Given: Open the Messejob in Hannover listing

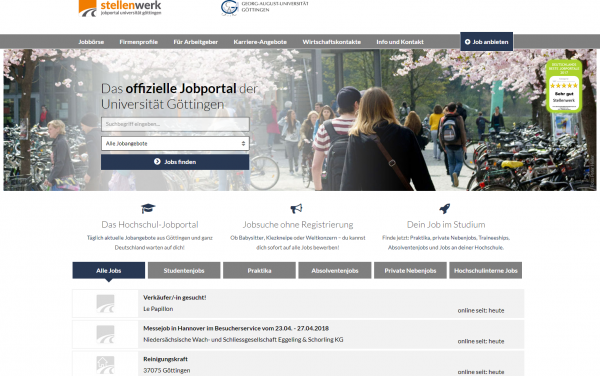Looking at the screenshot, I should coord(236,328).
